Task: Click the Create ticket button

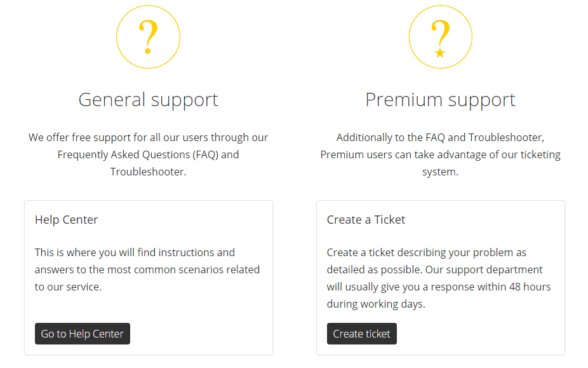Action: (x=362, y=334)
